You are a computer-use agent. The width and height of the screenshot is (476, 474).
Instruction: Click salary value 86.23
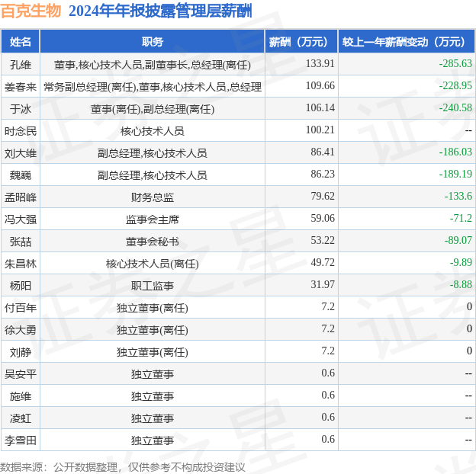point(323,174)
